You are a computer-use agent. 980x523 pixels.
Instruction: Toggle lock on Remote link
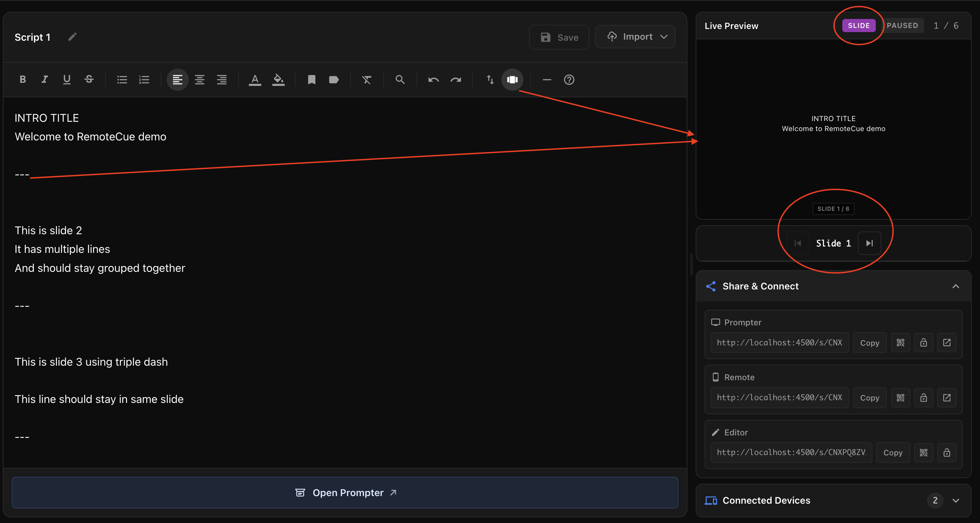click(x=923, y=398)
